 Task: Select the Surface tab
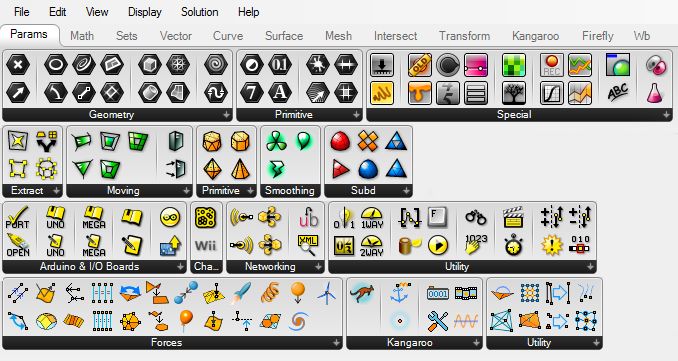[x=284, y=36]
